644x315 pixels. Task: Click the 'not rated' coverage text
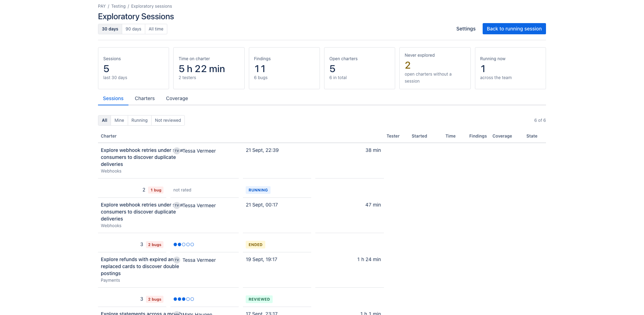coord(182,190)
